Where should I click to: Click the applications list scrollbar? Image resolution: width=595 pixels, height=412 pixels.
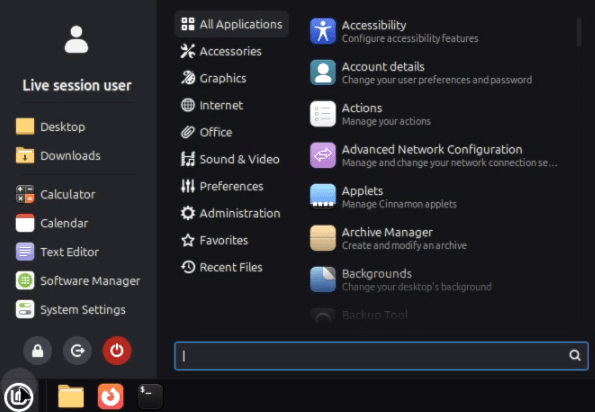pyautogui.click(x=579, y=32)
